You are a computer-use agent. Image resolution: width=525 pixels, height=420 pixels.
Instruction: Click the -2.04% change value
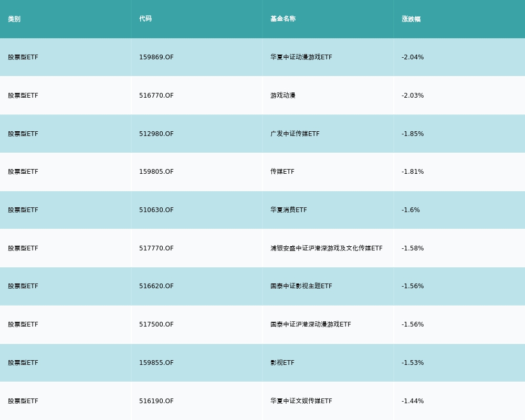click(x=413, y=57)
